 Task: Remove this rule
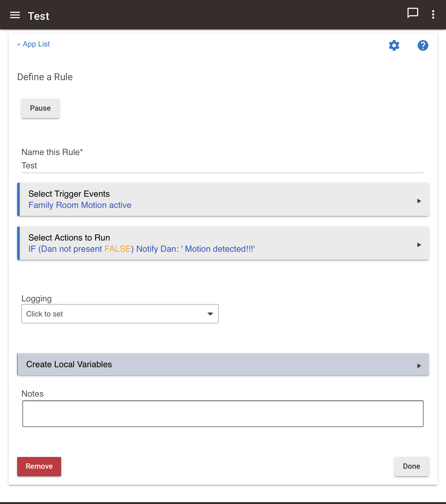(x=39, y=466)
